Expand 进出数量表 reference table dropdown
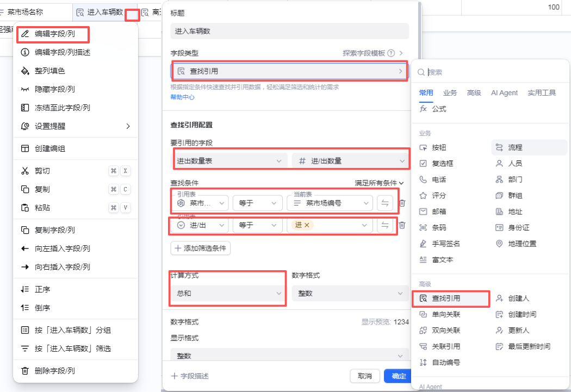 click(x=229, y=161)
